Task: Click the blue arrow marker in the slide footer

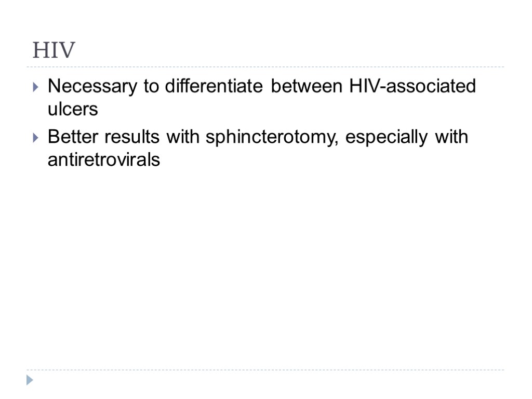Action: [30, 380]
